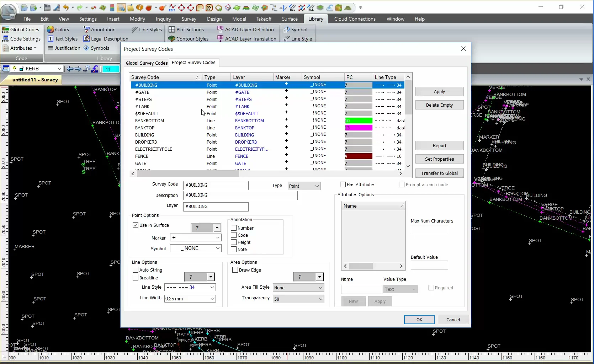Check Prompt at each node
The image size is (594, 364).
402,184
